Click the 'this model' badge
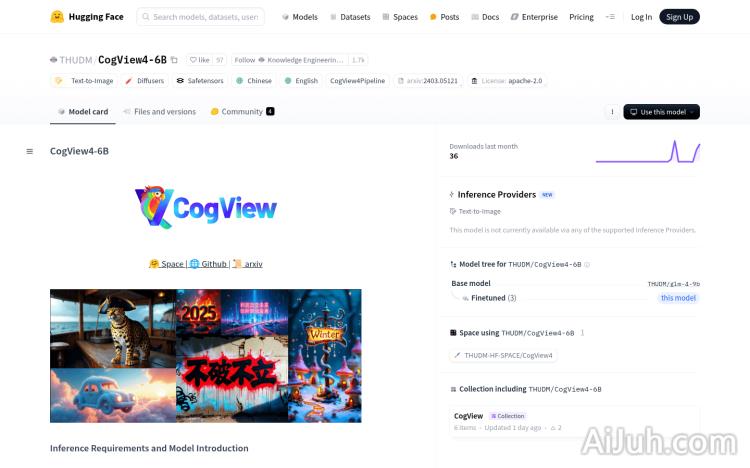Viewport: 750px width, 468px height. pyautogui.click(x=678, y=298)
